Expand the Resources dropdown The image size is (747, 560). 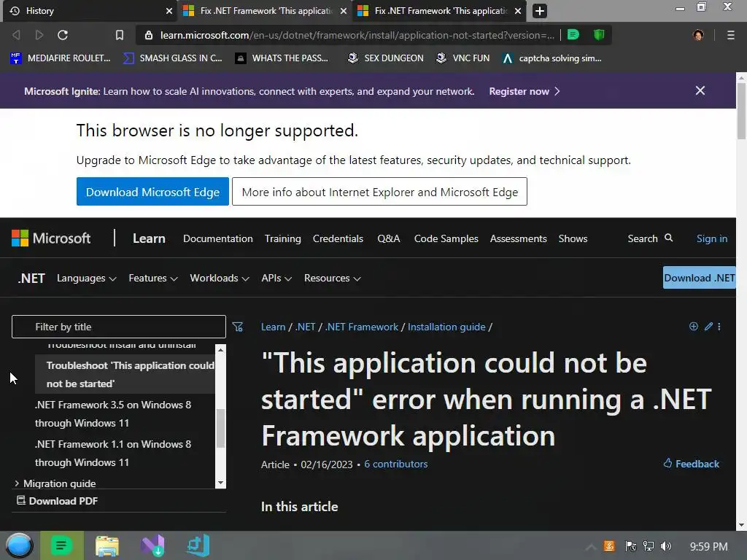coord(332,278)
